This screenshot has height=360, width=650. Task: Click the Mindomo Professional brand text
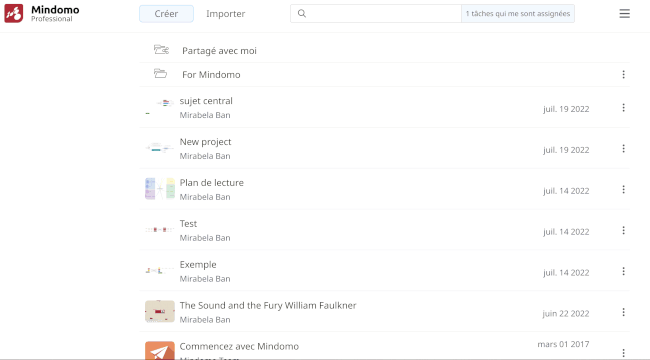click(x=55, y=13)
